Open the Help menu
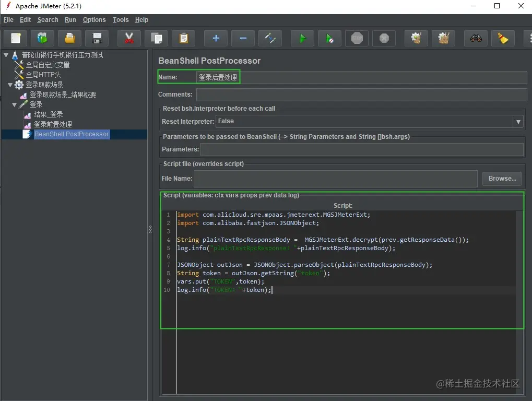 pyautogui.click(x=141, y=20)
